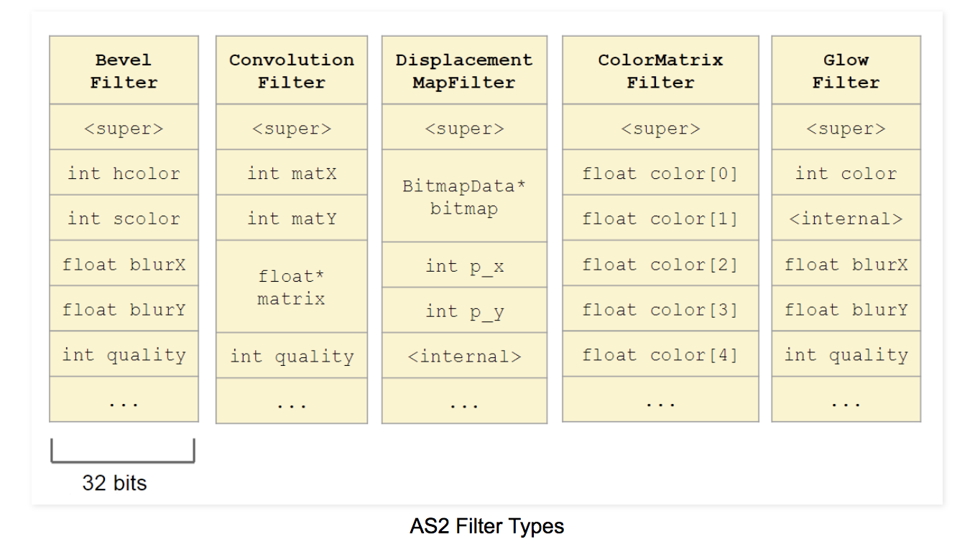Click the Glow Filter int color cell
Viewport: 980px width, 552px height.
pos(846,173)
